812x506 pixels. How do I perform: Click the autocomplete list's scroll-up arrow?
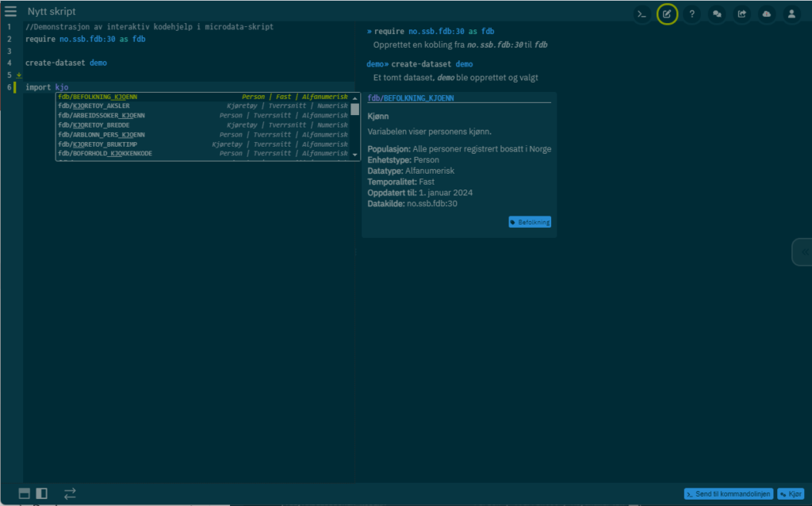pos(355,97)
